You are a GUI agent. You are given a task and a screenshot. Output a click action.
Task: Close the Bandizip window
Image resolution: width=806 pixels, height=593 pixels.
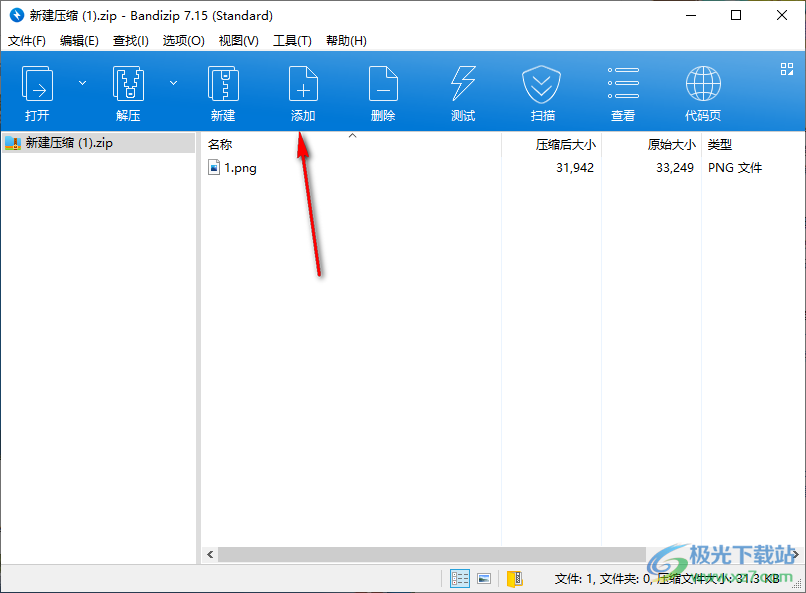[x=782, y=15]
